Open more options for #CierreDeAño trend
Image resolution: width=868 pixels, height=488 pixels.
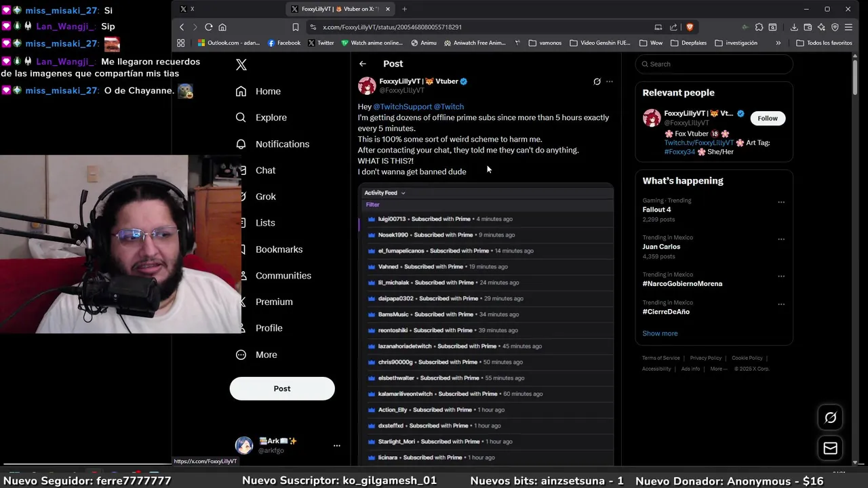click(781, 304)
